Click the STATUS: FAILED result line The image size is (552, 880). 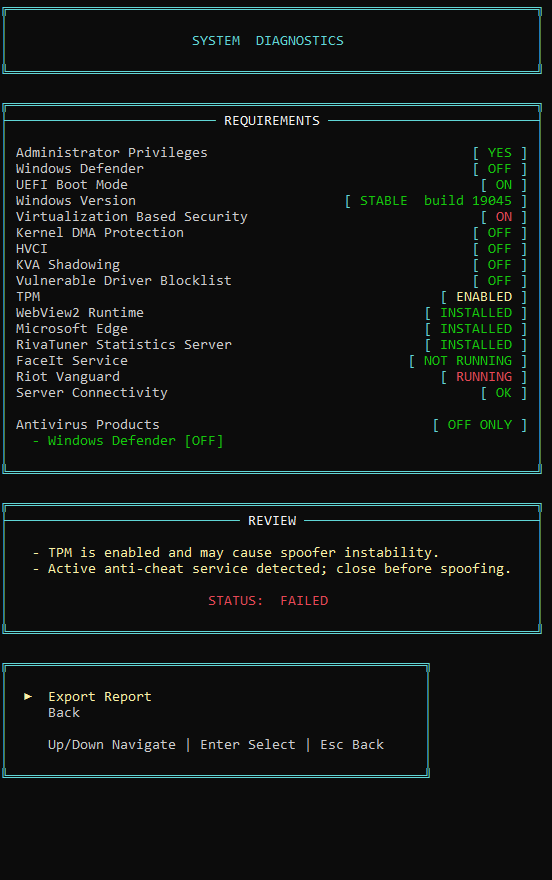268,601
